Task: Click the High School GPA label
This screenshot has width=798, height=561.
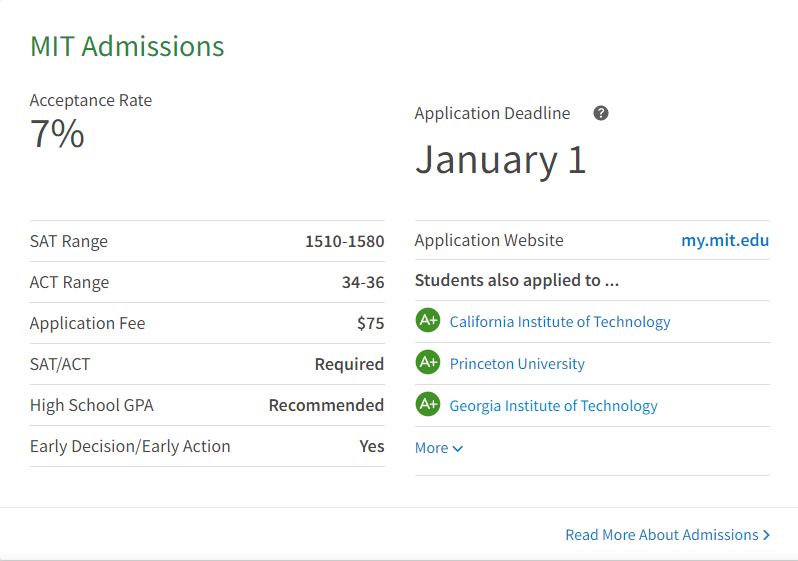Action: click(92, 405)
